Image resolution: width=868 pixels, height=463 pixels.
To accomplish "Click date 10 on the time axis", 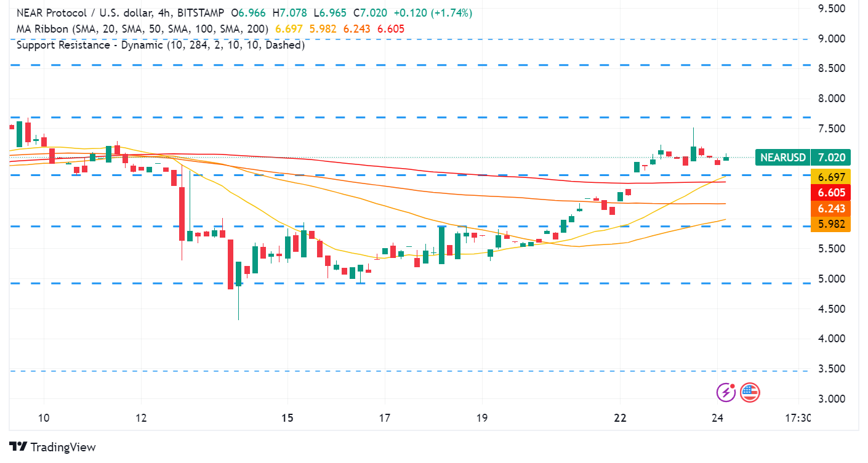I will [x=44, y=418].
